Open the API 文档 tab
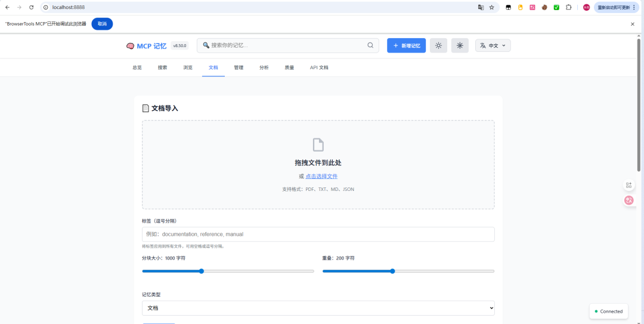This screenshot has height=324, width=644. [319, 67]
